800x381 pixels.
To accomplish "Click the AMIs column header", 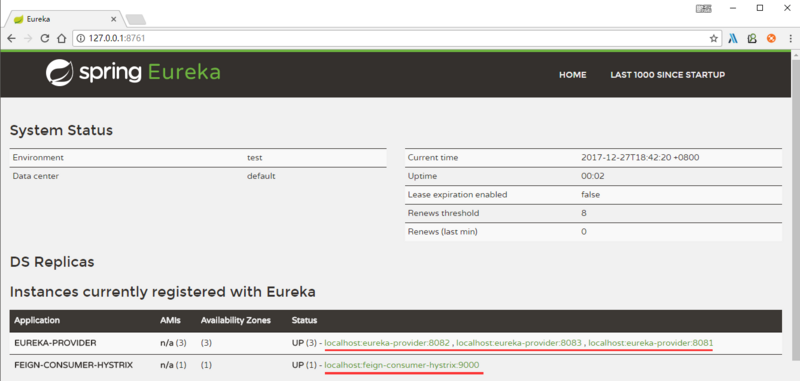I will 169,320.
